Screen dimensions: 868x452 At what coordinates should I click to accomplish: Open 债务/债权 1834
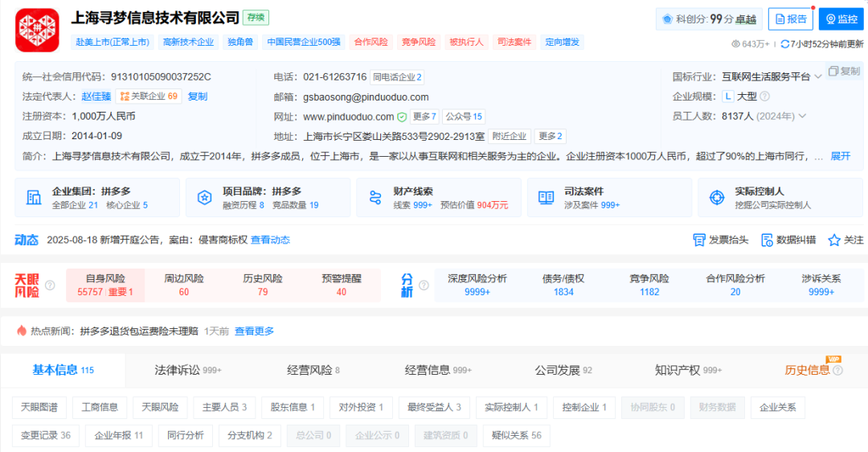point(563,286)
